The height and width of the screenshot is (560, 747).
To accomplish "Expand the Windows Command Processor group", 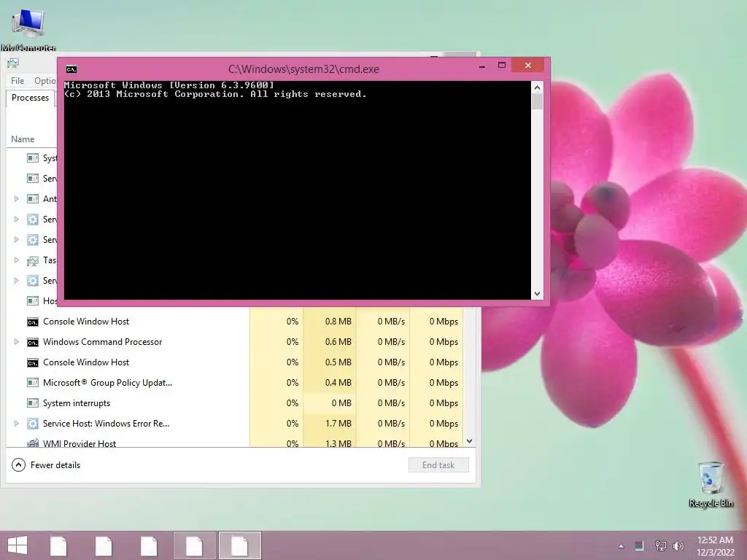I will click(x=16, y=342).
